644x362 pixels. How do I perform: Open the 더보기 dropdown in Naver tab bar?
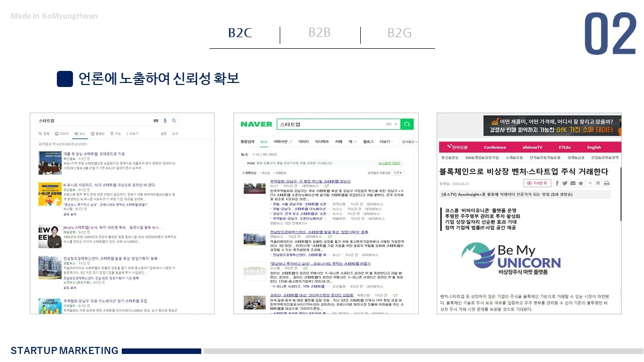pos(385,142)
